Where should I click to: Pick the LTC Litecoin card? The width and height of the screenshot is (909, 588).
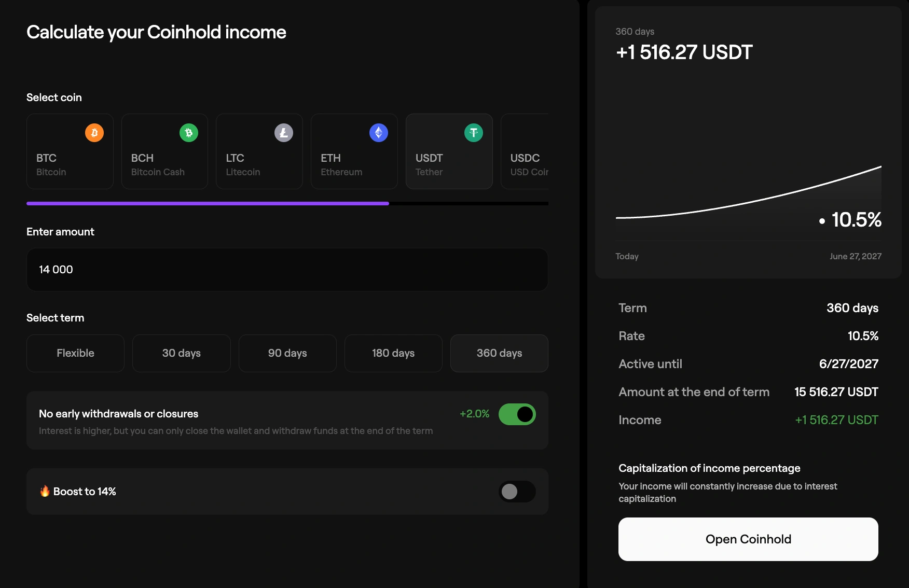(259, 151)
